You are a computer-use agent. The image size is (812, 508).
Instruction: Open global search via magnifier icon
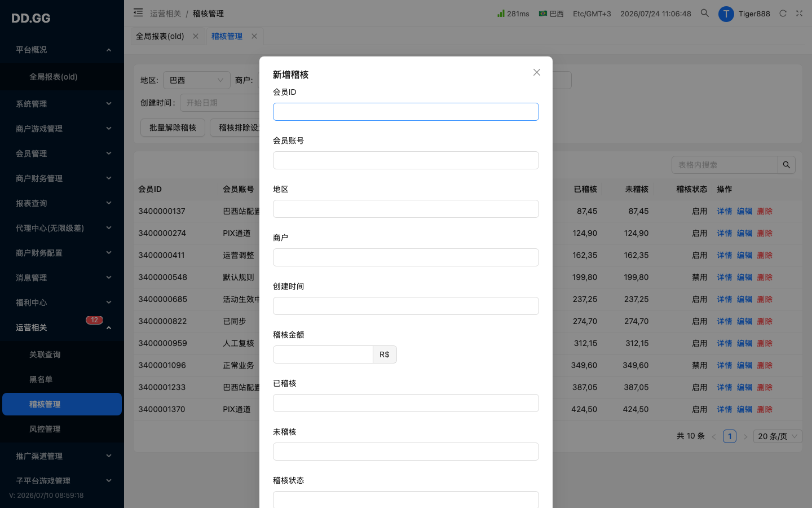point(704,13)
